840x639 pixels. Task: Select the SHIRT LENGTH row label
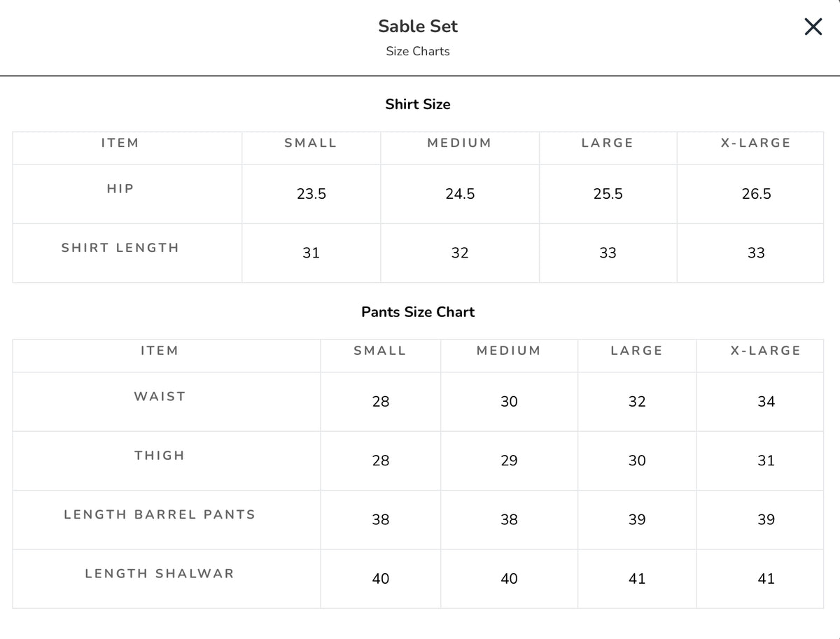tap(120, 248)
